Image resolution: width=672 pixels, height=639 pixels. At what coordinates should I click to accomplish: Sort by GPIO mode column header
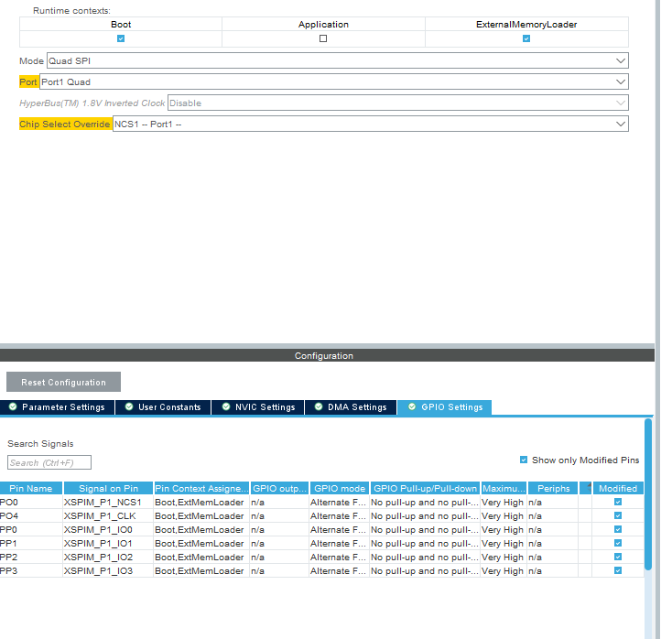[x=340, y=488]
